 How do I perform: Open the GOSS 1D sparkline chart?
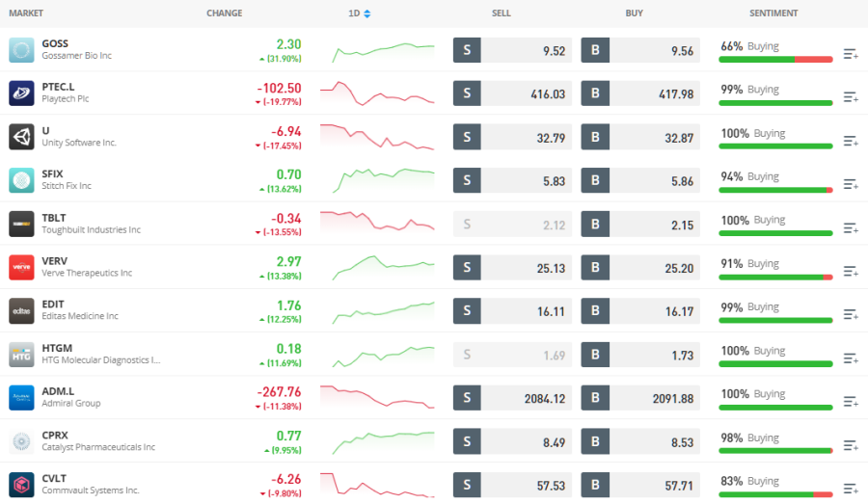pyautogui.click(x=383, y=52)
